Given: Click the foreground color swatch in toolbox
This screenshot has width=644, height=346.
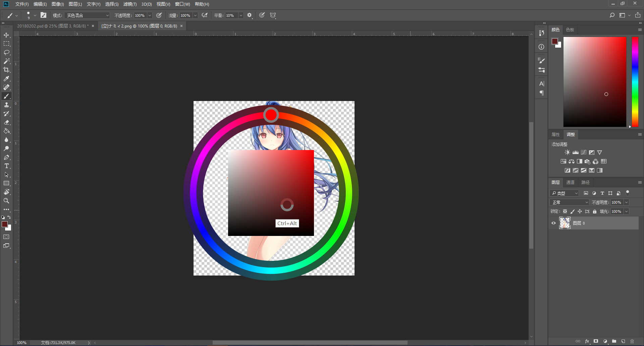Looking at the screenshot, I should [5, 224].
